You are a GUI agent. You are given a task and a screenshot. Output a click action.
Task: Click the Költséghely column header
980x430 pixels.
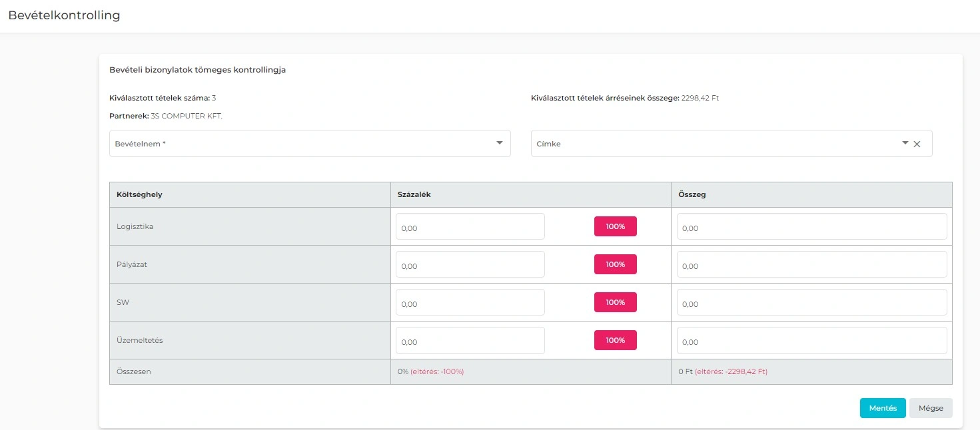139,194
